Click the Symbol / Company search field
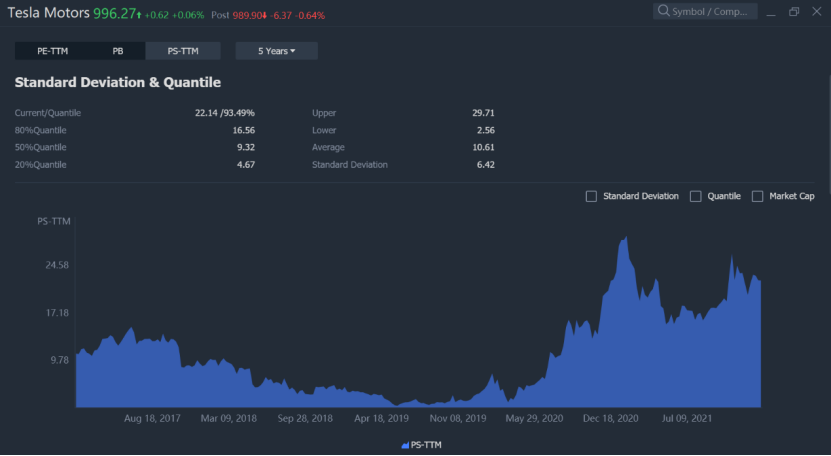The width and height of the screenshot is (831, 456). coord(705,11)
